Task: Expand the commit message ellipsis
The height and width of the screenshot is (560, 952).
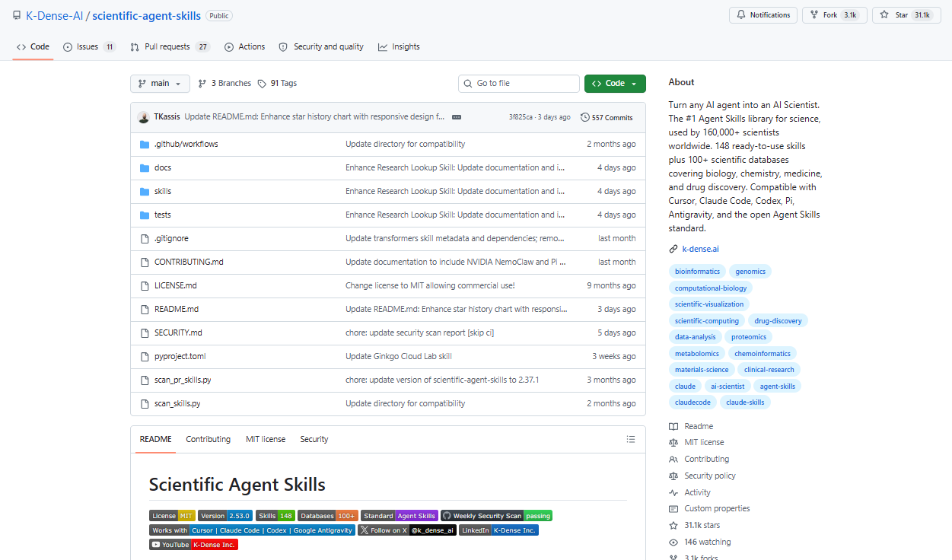Action: (x=457, y=117)
